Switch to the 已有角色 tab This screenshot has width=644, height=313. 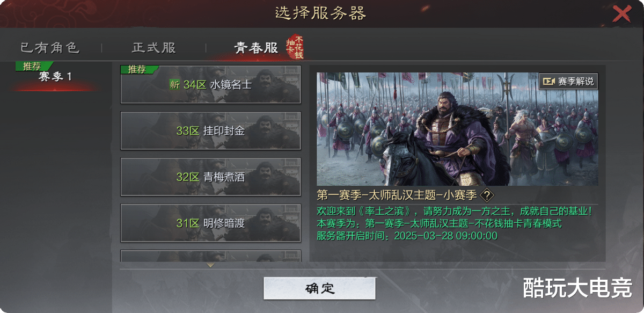(x=50, y=48)
